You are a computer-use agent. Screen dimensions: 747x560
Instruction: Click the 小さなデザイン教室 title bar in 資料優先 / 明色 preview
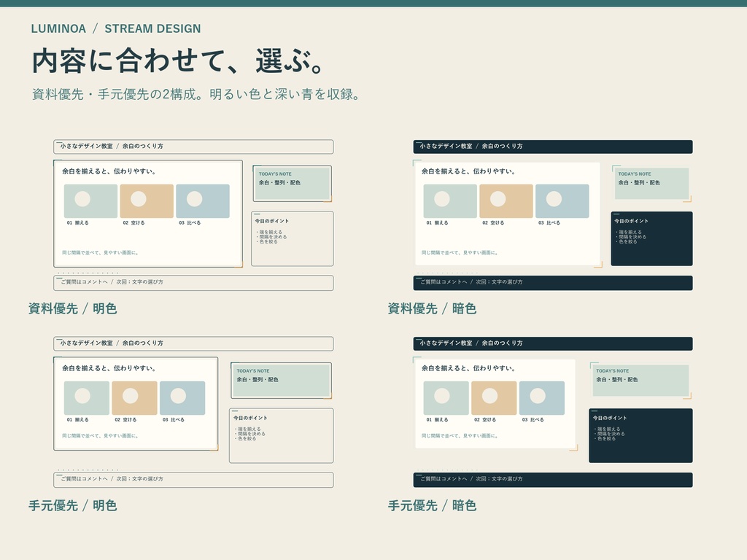[x=193, y=147]
